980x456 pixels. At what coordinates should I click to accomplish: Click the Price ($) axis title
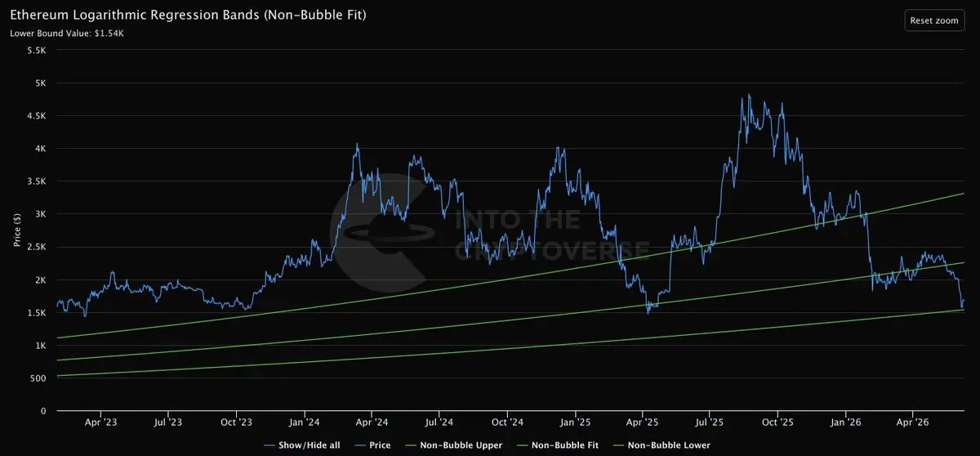coord(16,231)
